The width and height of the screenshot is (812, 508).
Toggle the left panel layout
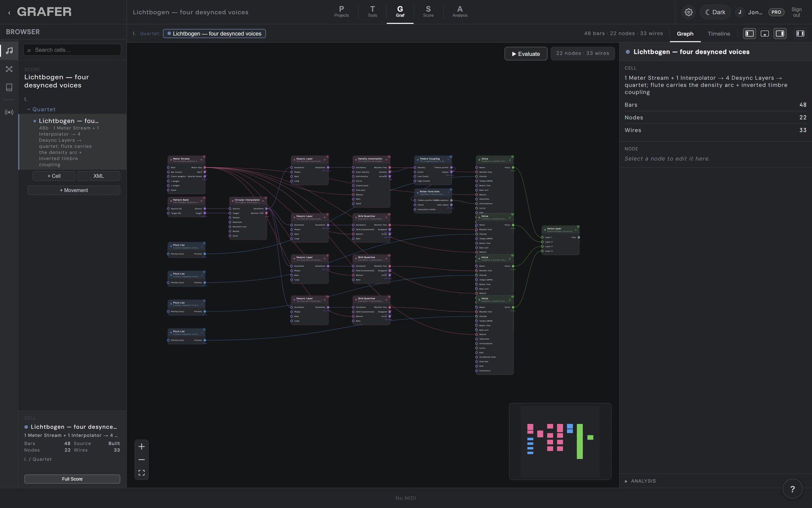749,34
